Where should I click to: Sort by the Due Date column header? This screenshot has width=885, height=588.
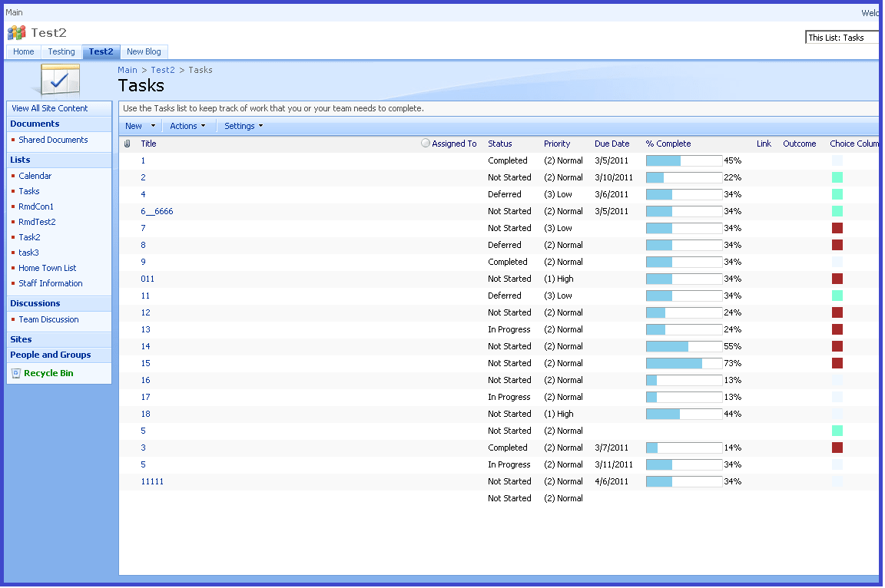pos(612,144)
